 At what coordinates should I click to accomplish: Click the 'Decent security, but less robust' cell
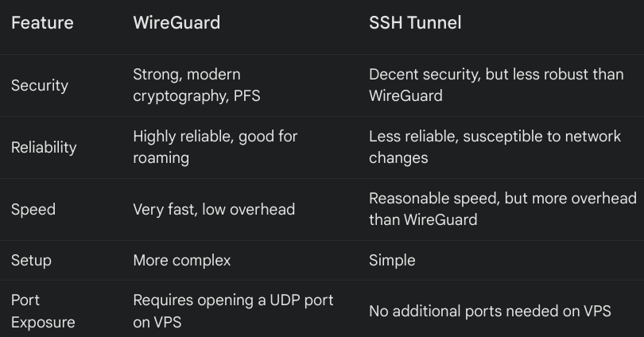[x=483, y=85]
